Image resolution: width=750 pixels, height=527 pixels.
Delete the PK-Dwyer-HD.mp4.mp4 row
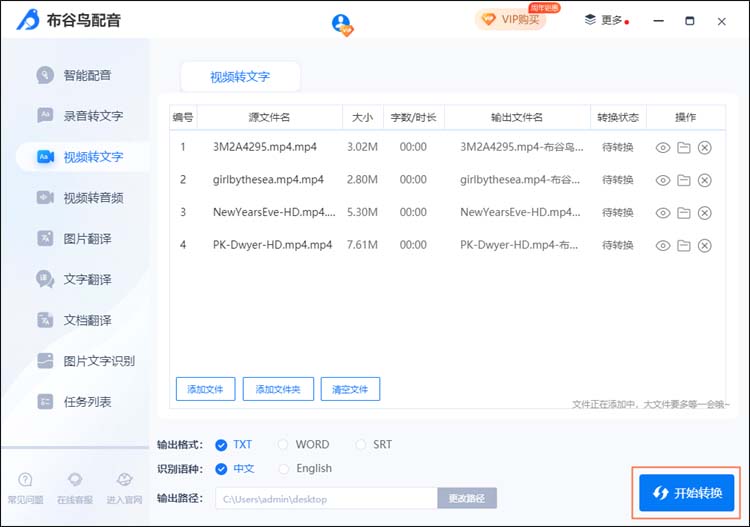[705, 245]
